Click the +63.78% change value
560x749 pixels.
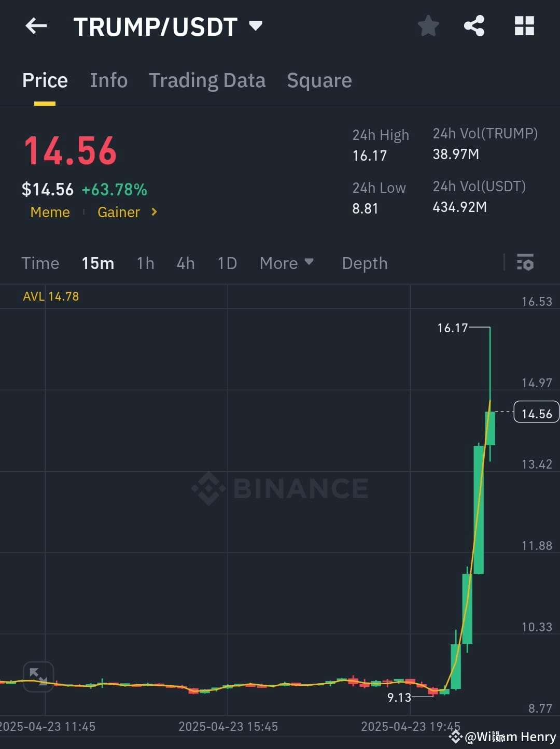[x=115, y=190]
